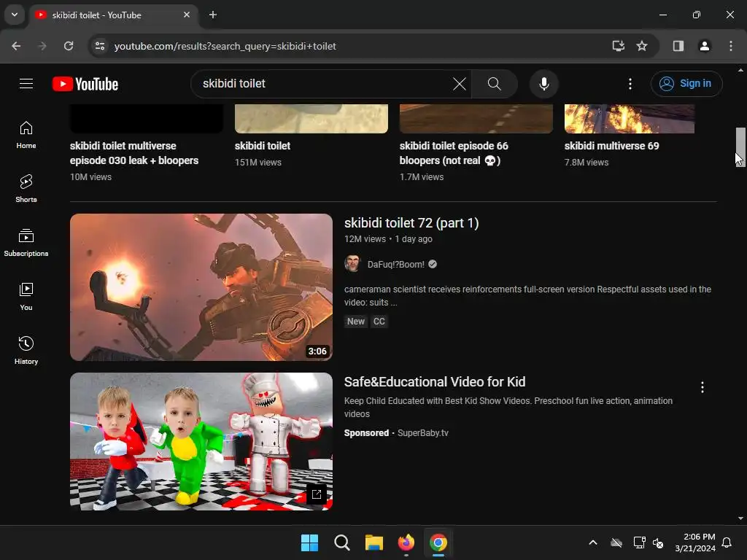Click the YouTube logo

(x=85, y=84)
